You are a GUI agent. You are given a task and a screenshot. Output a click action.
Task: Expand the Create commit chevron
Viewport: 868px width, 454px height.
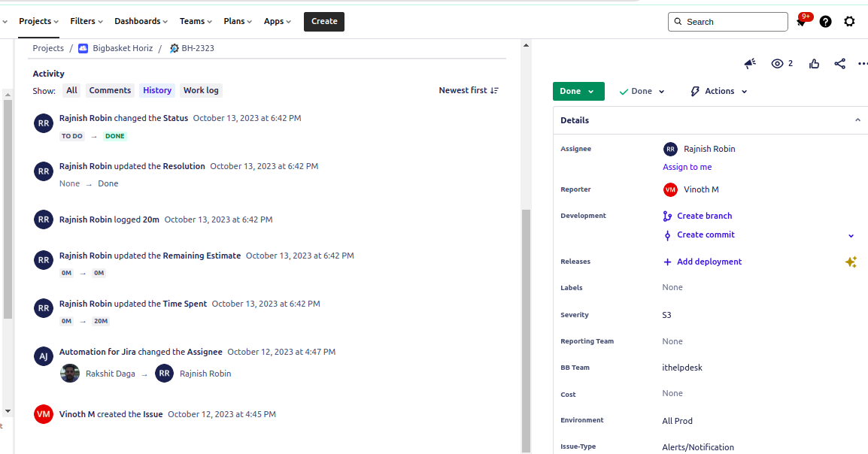851,235
